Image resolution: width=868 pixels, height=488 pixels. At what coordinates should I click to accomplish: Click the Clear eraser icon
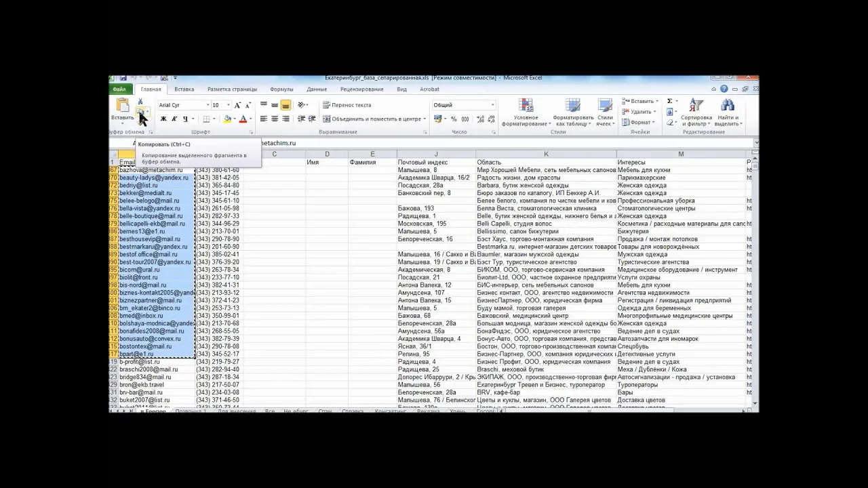pos(669,123)
